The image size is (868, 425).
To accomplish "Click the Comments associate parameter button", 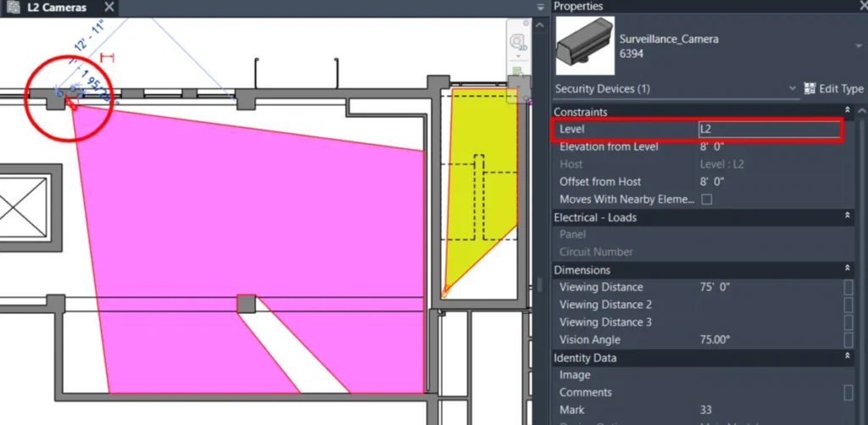I will pyautogui.click(x=849, y=392).
